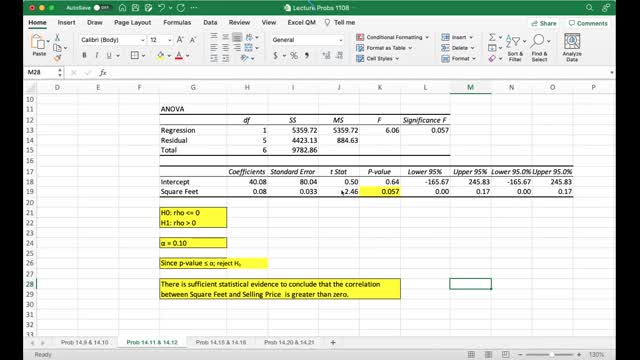Toggle middle vertical alignment
640x360 pixels.
(225, 37)
